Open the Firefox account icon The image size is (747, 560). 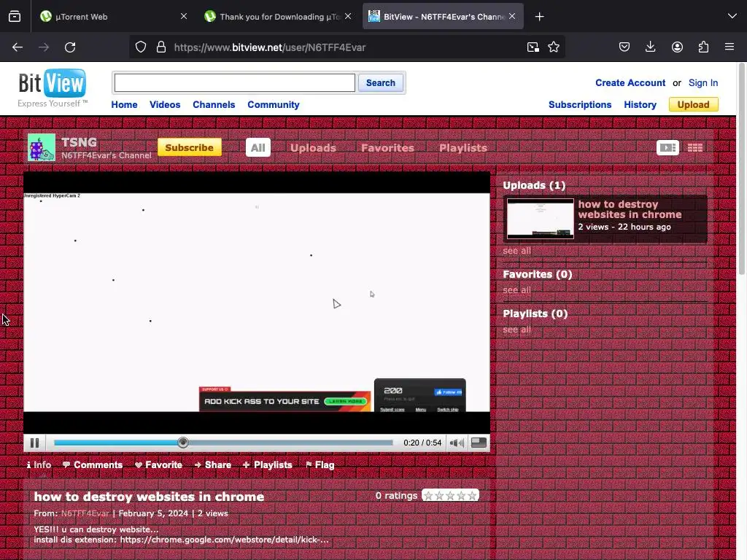pos(677,47)
